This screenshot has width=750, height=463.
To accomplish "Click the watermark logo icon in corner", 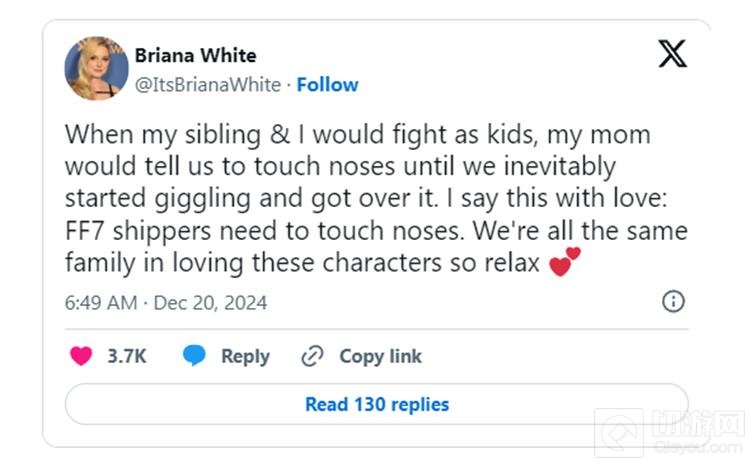I will click(619, 435).
